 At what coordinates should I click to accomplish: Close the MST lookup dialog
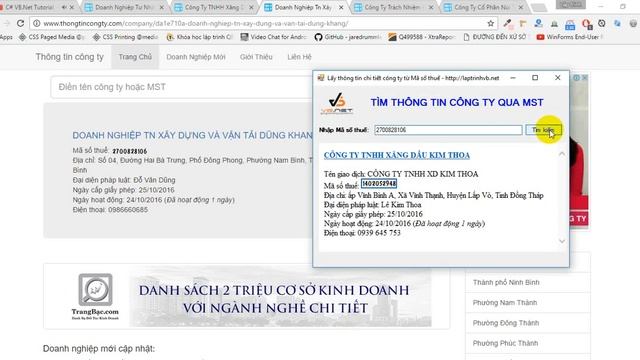click(558, 78)
